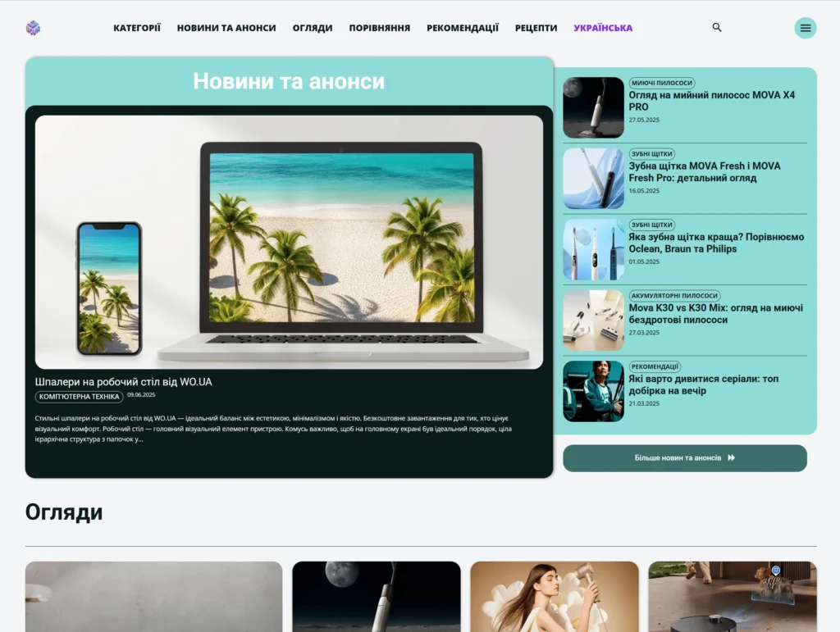Go to the ПОРІВНЯННЯ section
This screenshot has width=840, height=632.
click(380, 26)
